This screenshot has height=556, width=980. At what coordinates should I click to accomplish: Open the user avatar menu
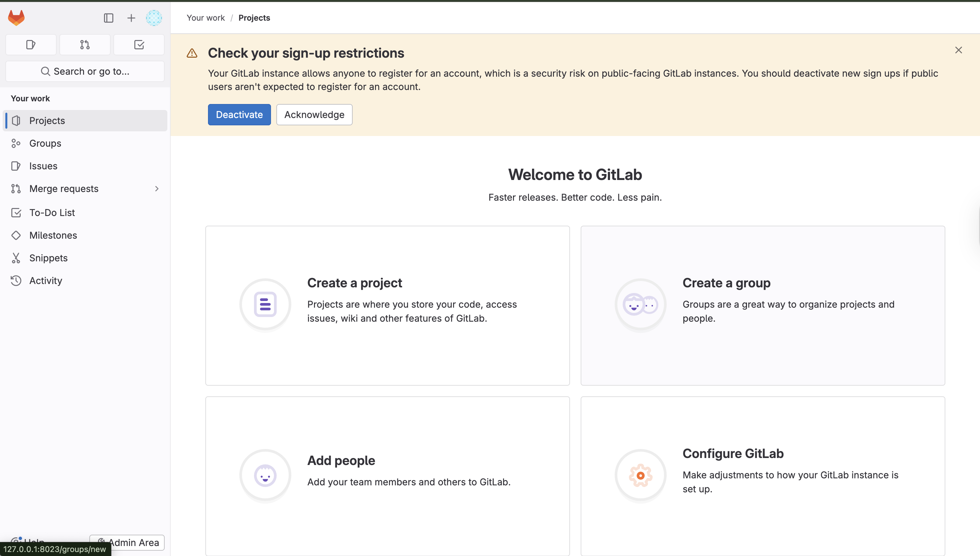tap(154, 18)
